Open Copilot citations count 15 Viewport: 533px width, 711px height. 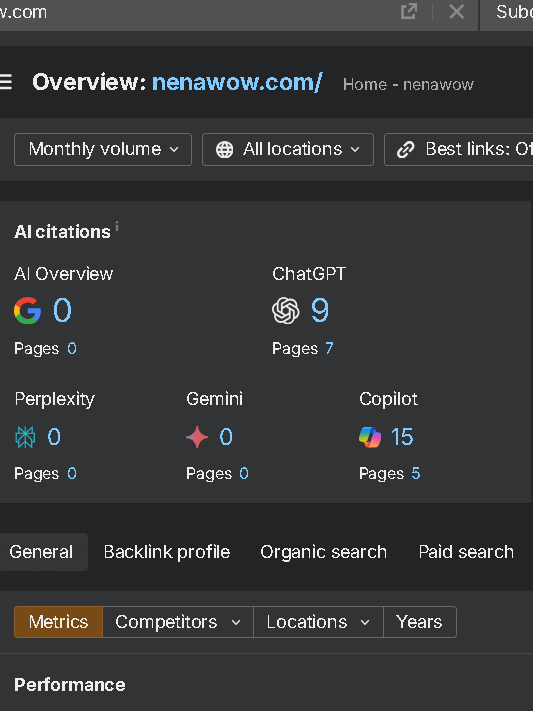(402, 437)
